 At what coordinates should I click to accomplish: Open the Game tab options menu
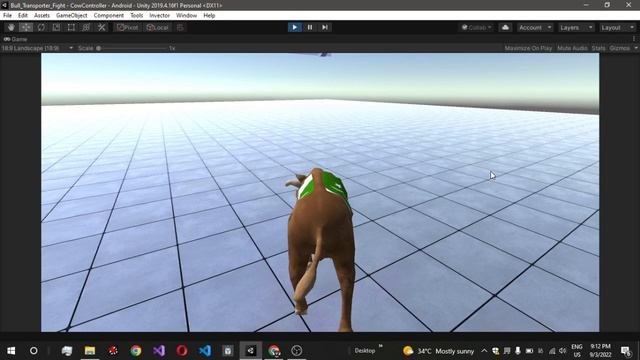634,39
